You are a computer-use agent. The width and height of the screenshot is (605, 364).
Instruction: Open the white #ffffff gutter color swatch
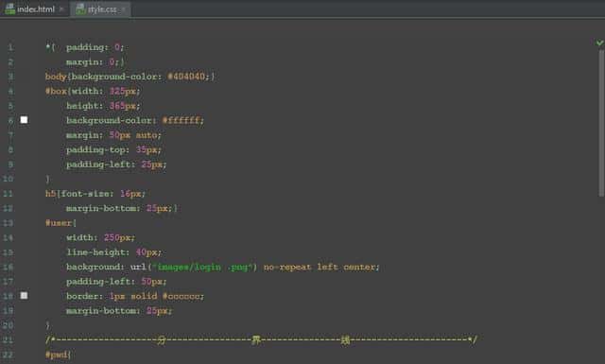pyautogui.click(x=24, y=120)
